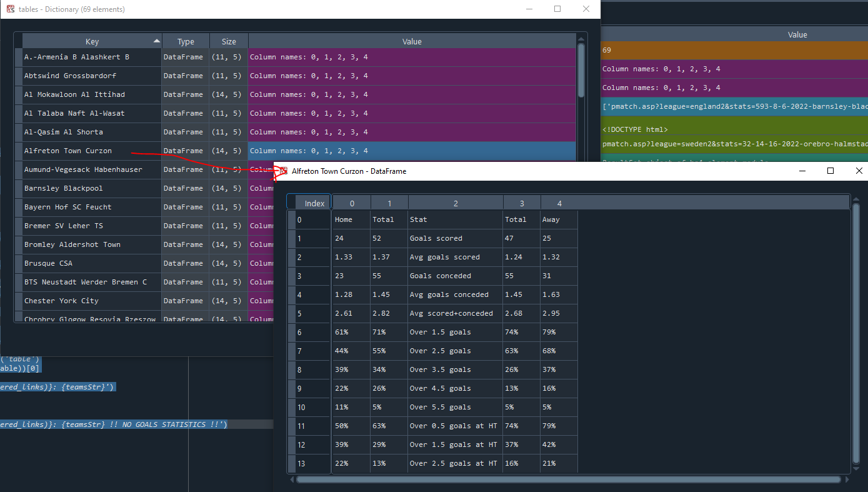Click the Index header in the DataFrame window

pyautogui.click(x=314, y=203)
